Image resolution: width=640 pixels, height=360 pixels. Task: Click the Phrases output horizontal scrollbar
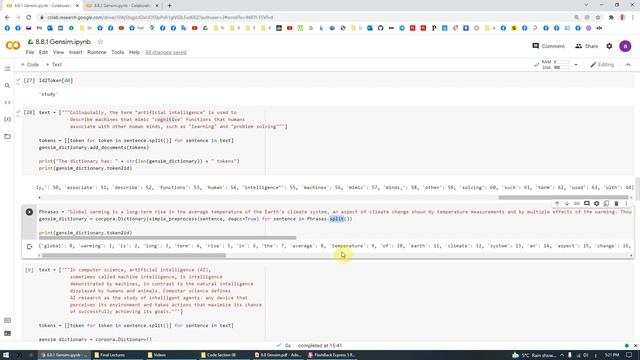point(134,256)
